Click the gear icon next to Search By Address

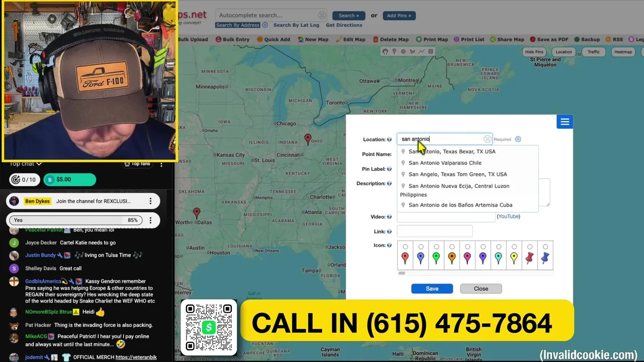[265, 25]
